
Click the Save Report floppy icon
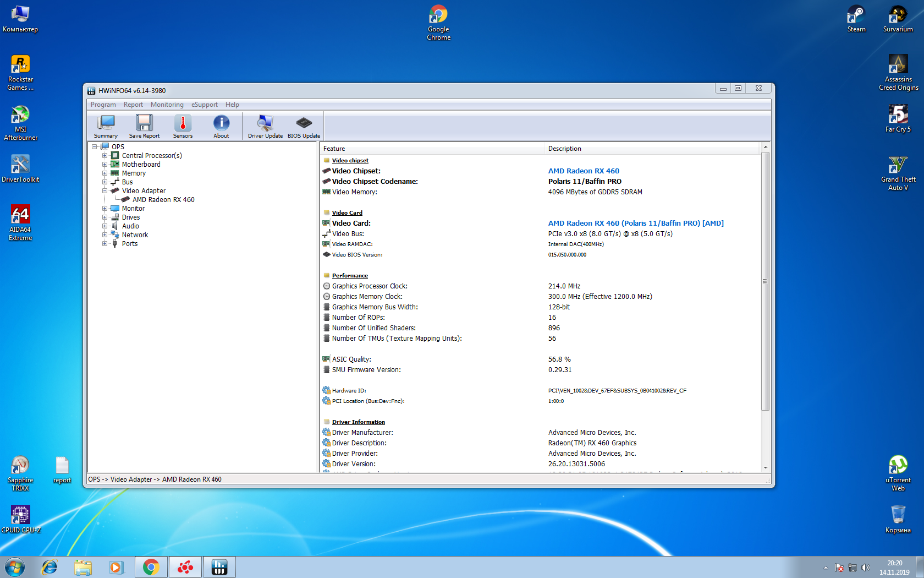(144, 126)
